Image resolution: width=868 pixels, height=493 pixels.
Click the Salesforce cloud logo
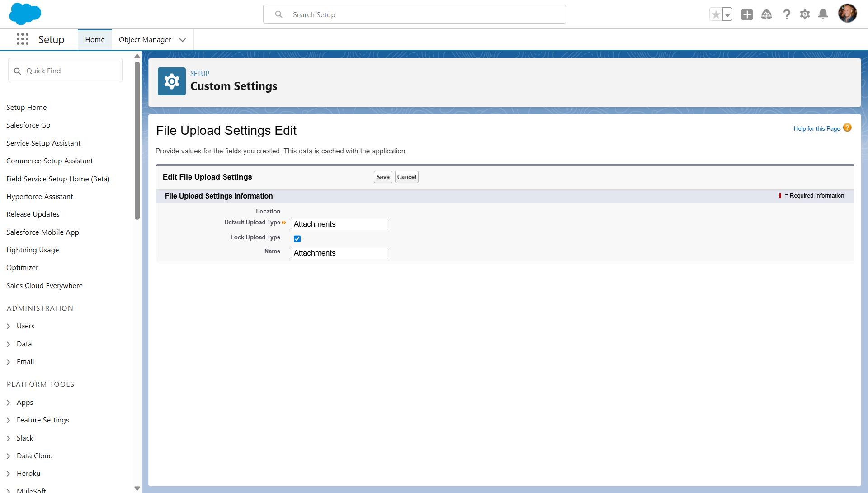25,14
